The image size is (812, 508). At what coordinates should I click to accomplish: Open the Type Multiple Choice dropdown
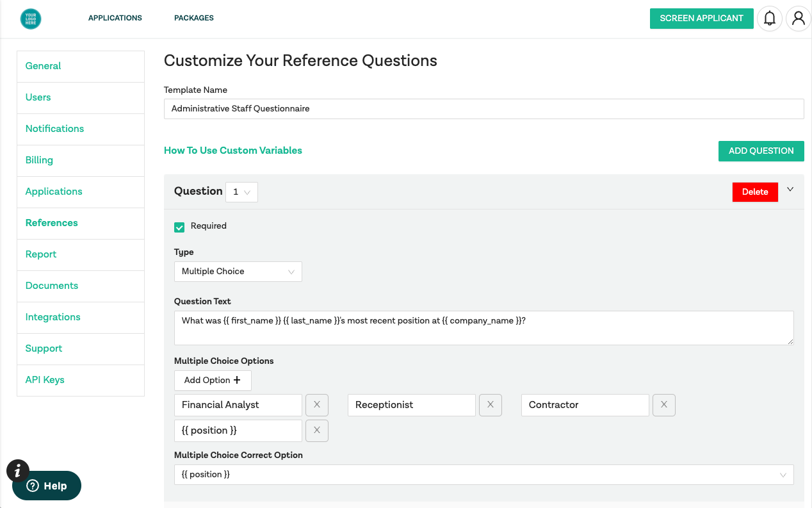pyautogui.click(x=238, y=272)
